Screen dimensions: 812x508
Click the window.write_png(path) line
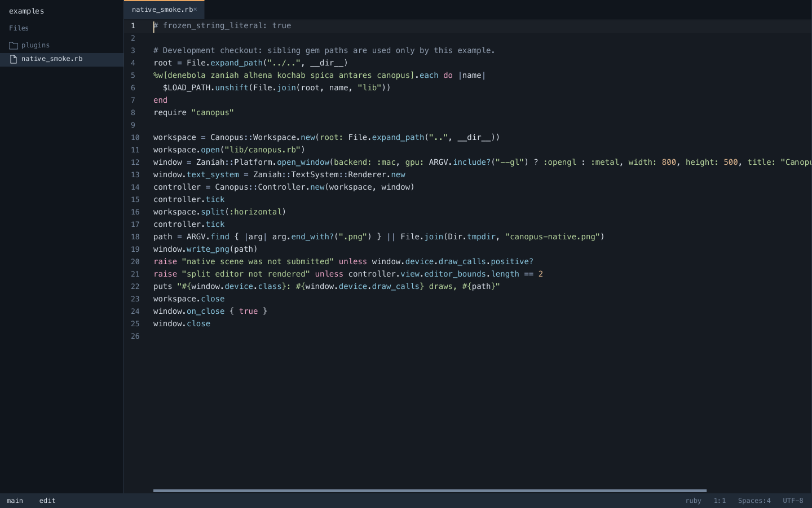[205, 249]
